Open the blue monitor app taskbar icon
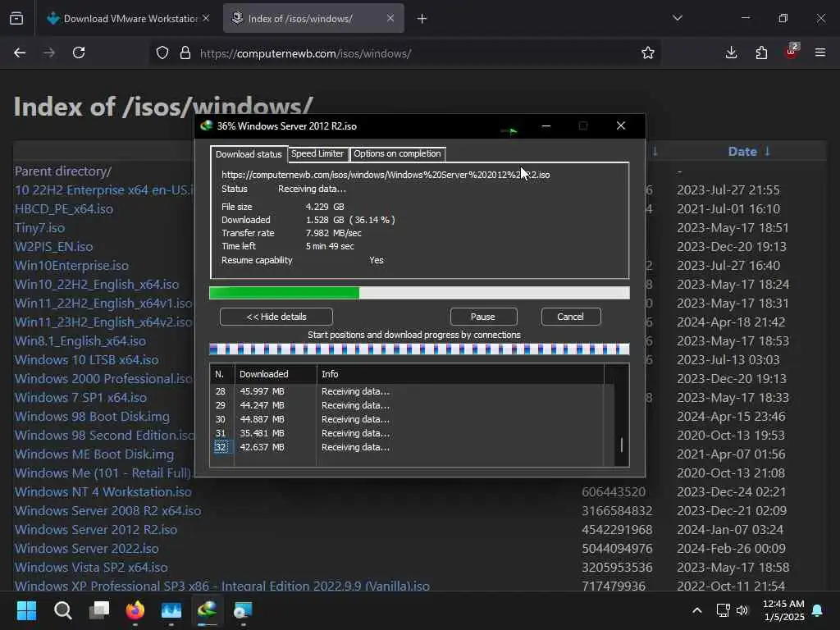 click(x=171, y=610)
